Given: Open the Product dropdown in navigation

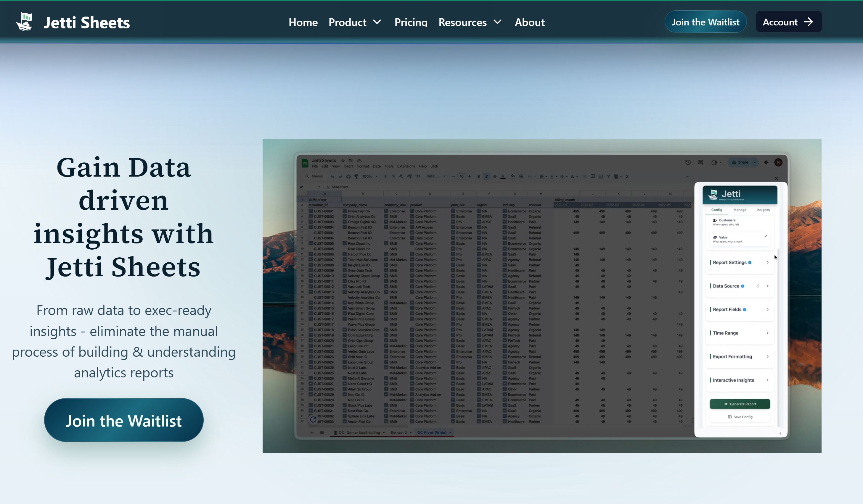Looking at the screenshot, I should click(x=355, y=22).
